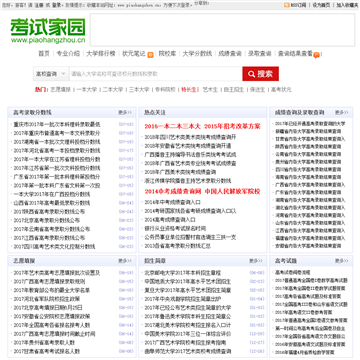Image resolution: width=360 pixels, height=360 pixels.
Task: Click the 一本大学 hot keyword link
Action: point(87,89)
